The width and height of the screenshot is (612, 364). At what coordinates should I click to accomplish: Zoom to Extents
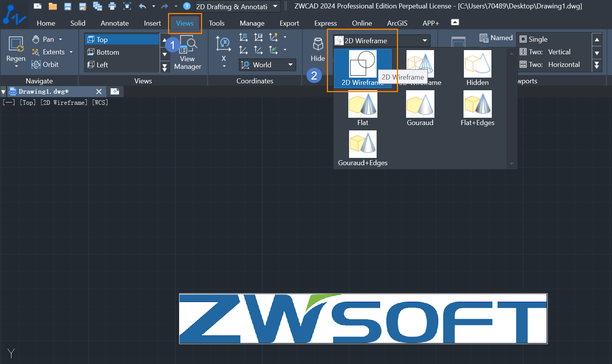click(x=49, y=52)
